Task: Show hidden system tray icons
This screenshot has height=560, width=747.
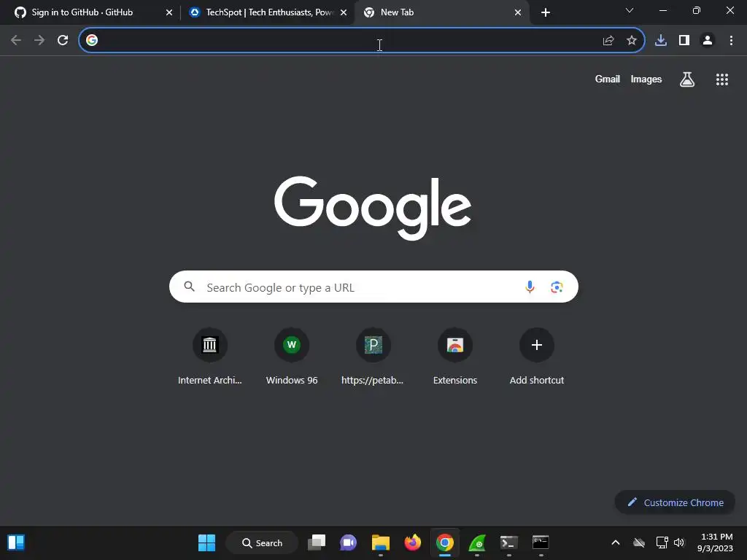Action: pyautogui.click(x=616, y=542)
